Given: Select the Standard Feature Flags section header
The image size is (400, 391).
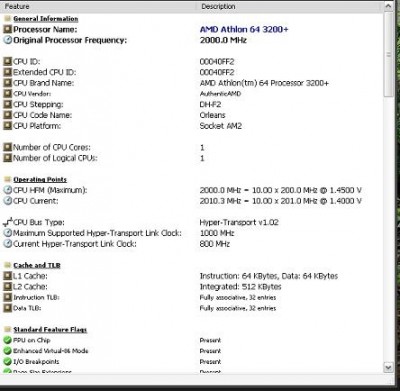Looking at the screenshot, I should tap(50, 330).
